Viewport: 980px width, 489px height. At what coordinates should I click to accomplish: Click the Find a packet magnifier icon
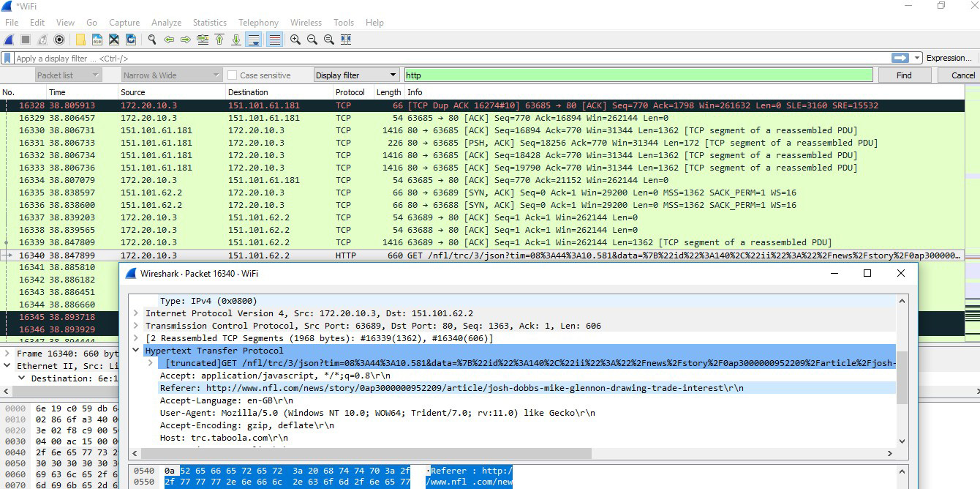pos(152,40)
